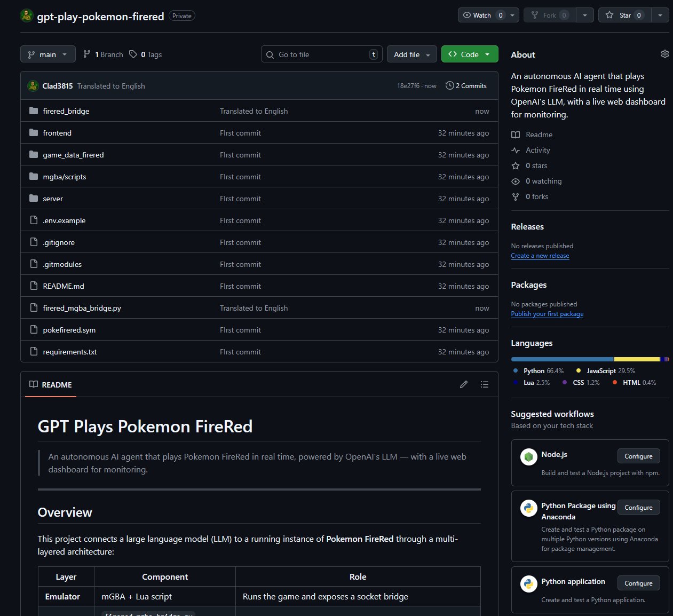Expand the Add file dropdown
The image size is (673, 616).
(411, 54)
